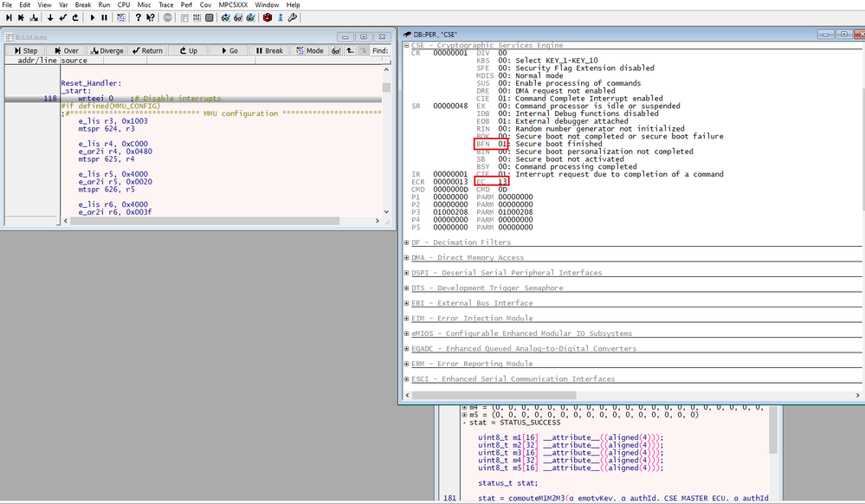Image resolution: width=865 pixels, height=504 pixels.
Task: Select the BFN field value 01
Action: [x=502, y=144]
